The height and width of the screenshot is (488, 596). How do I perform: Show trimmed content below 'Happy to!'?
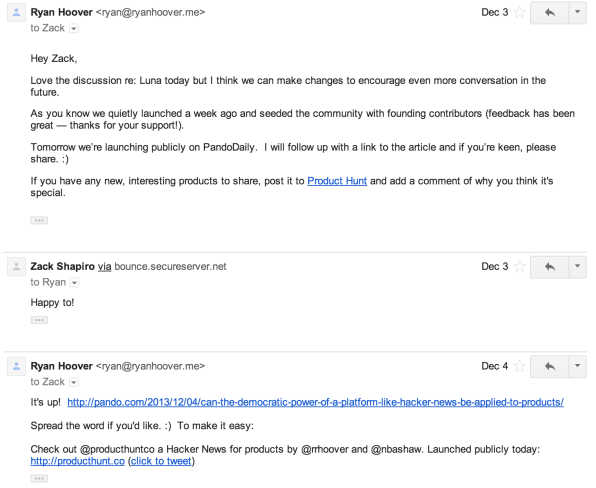[x=39, y=320]
